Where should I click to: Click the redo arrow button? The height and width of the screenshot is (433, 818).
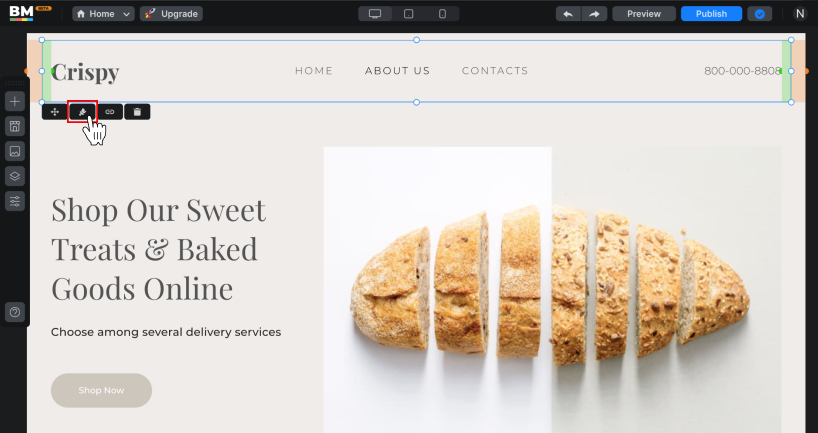click(x=594, y=14)
